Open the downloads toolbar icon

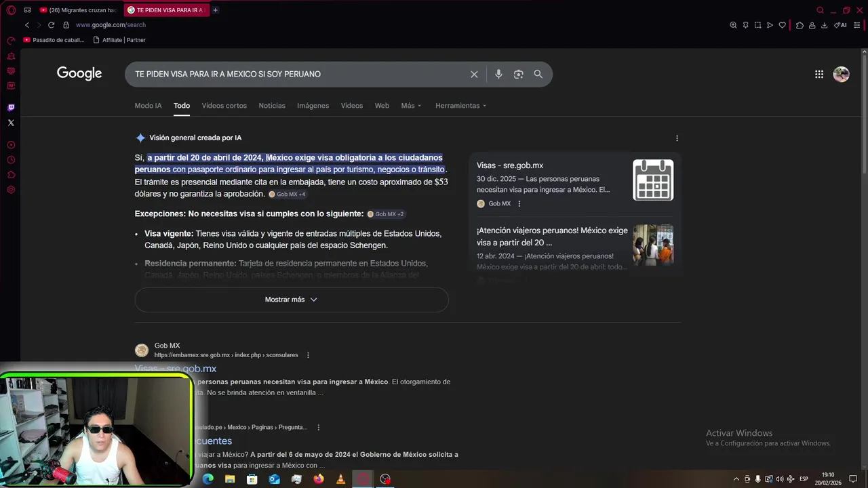tap(824, 25)
